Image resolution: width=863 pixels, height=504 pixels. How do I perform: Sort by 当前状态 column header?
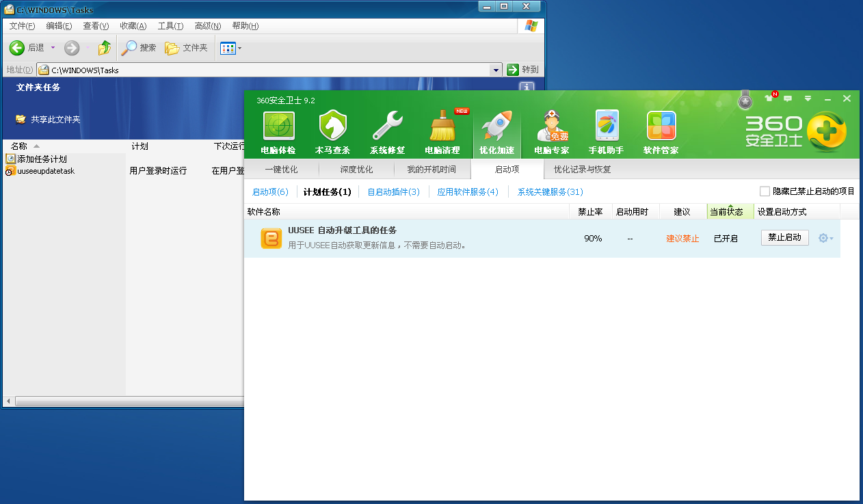click(730, 212)
